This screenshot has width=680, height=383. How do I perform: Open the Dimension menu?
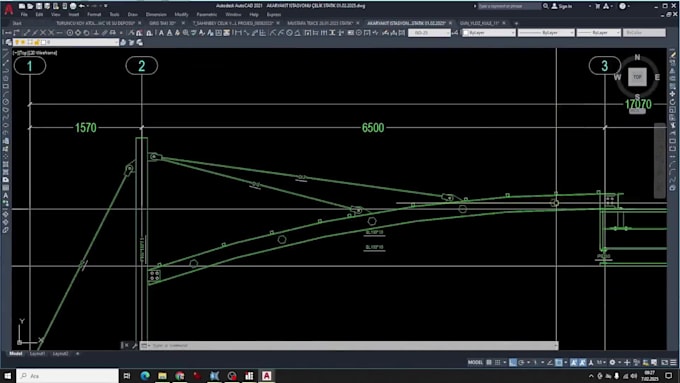tap(156, 14)
